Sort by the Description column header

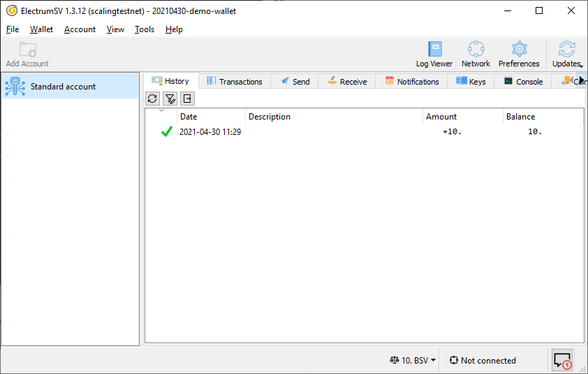[x=334, y=117]
